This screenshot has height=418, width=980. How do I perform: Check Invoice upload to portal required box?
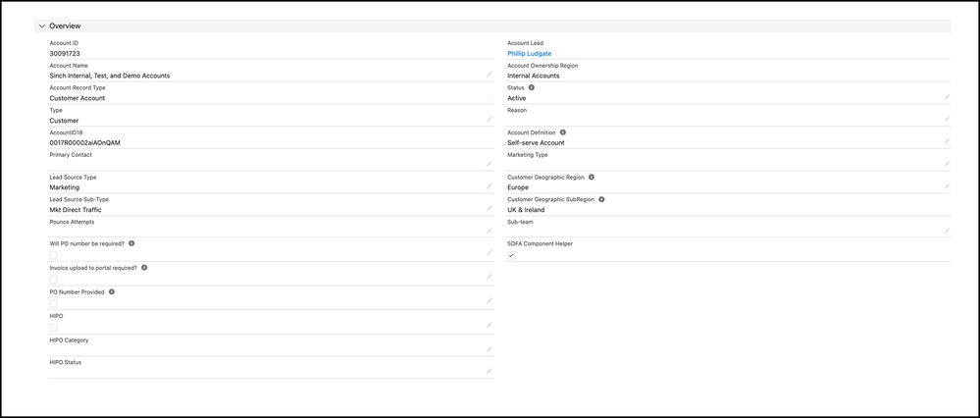[x=53, y=280]
